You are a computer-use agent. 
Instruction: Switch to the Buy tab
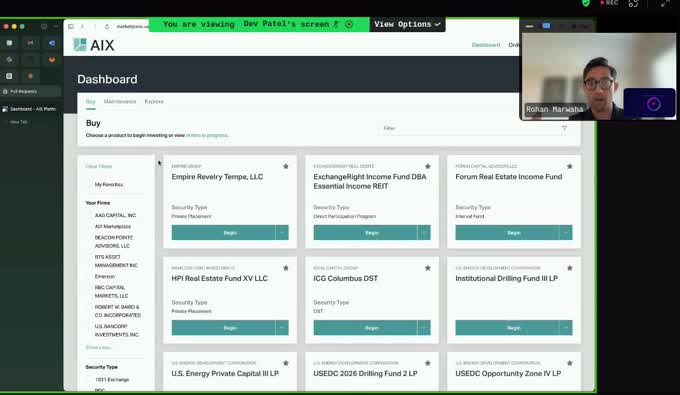(x=91, y=101)
